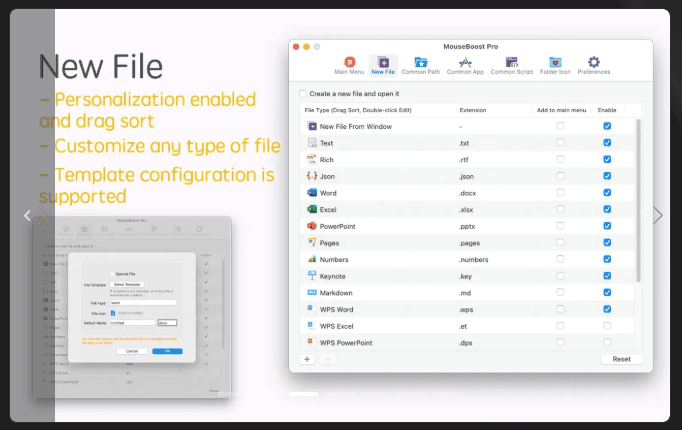
Task: Open the Common Path tab
Action: tap(421, 66)
